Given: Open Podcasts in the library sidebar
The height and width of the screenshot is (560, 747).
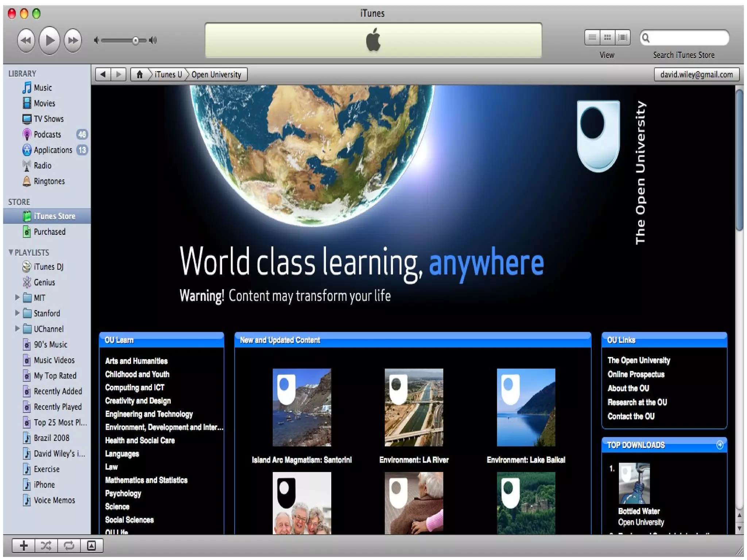Looking at the screenshot, I should (x=47, y=135).
